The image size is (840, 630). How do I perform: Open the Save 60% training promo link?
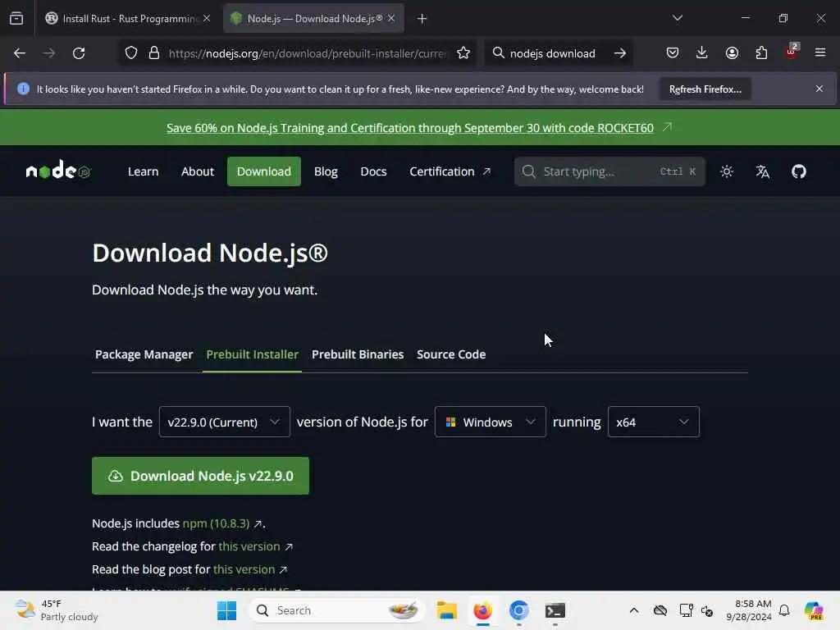click(410, 128)
